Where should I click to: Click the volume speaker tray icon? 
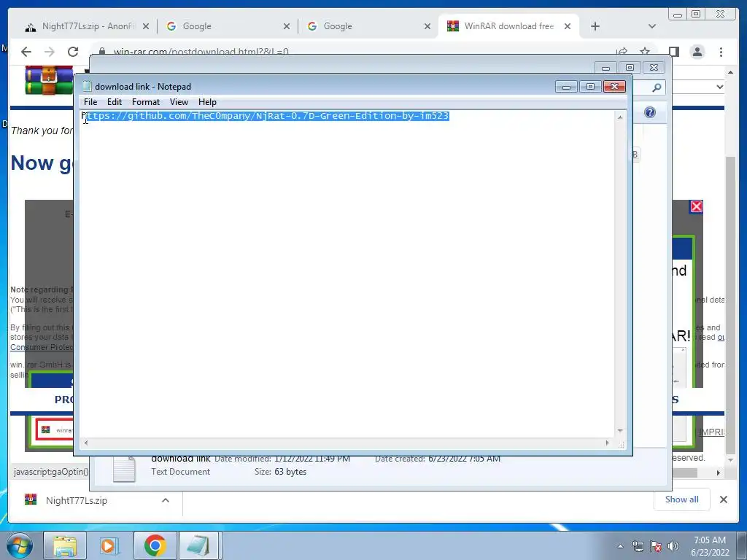673,546
